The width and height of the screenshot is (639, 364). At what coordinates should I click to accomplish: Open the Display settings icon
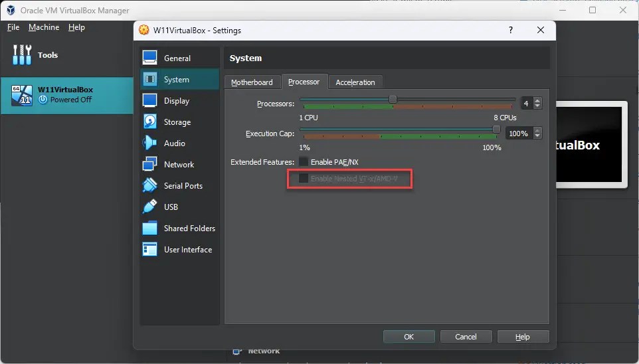[149, 100]
